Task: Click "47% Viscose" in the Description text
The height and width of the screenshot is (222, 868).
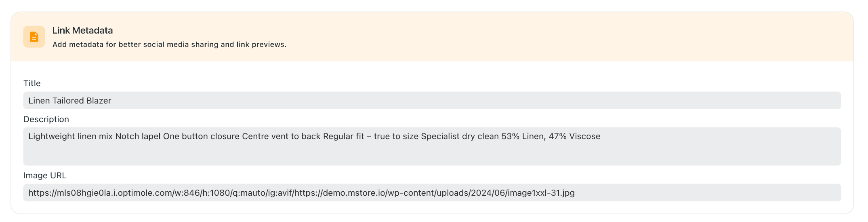Action: (574, 136)
